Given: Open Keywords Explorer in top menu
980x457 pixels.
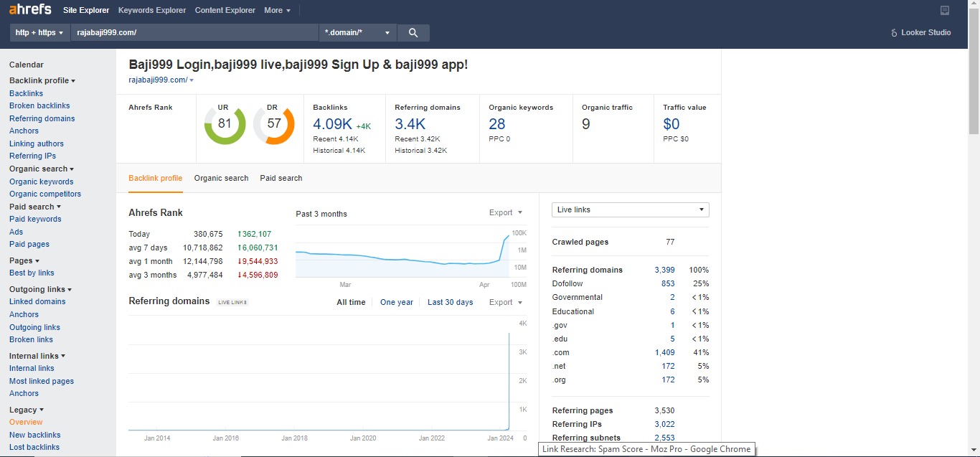Looking at the screenshot, I should (x=151, y=10).
